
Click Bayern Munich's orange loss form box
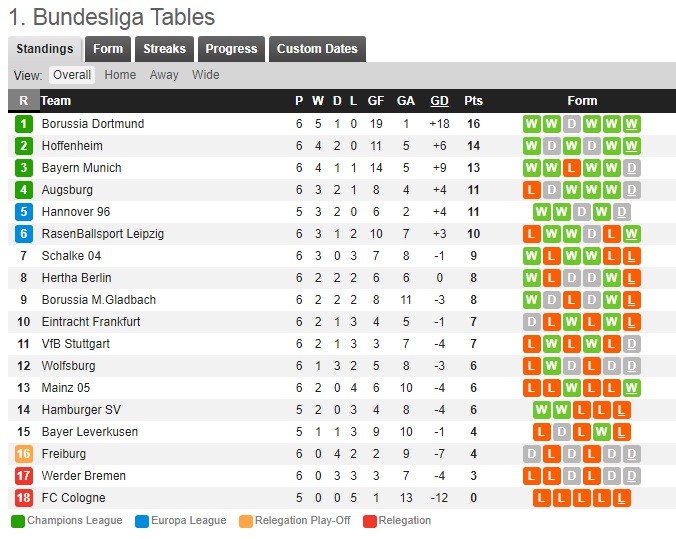(x=571, y=168)
